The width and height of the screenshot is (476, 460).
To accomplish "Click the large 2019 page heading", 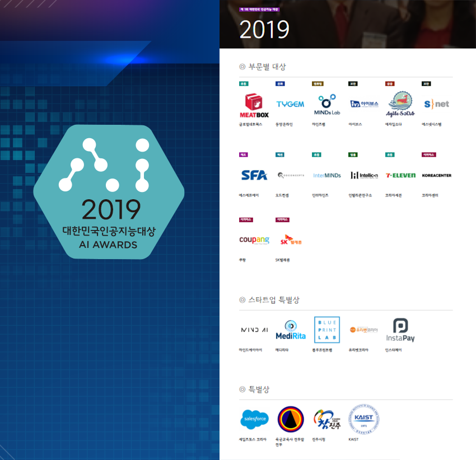I will 264,30.
